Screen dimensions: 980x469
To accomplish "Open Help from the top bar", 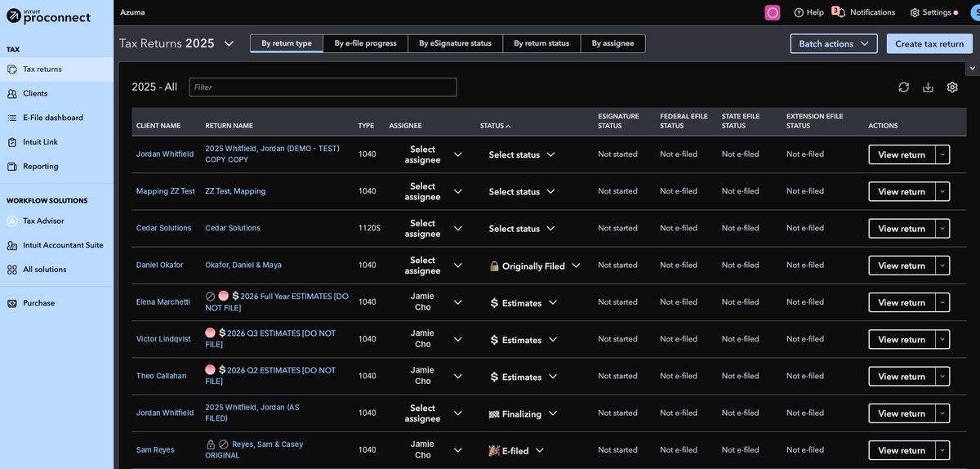I will tap(808, 12).
